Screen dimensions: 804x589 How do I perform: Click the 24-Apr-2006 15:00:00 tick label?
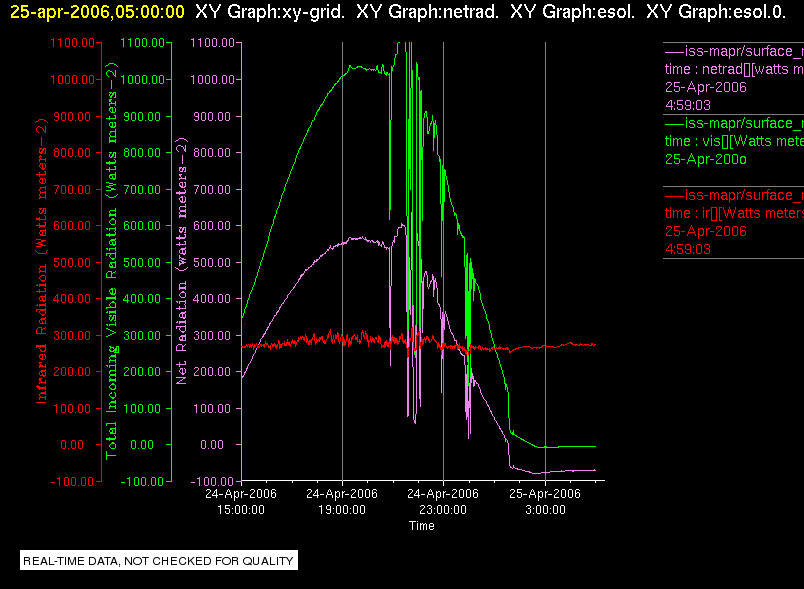click(240, 502)
